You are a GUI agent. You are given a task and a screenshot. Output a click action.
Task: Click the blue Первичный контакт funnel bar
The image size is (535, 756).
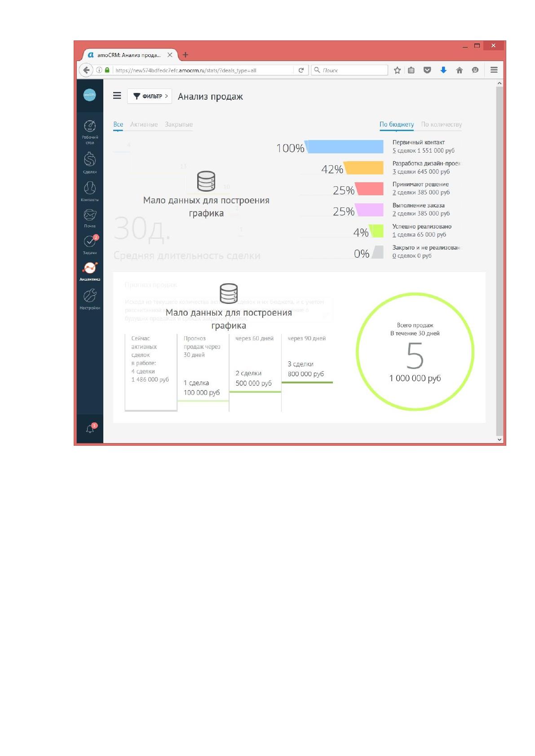pos(345,147)
